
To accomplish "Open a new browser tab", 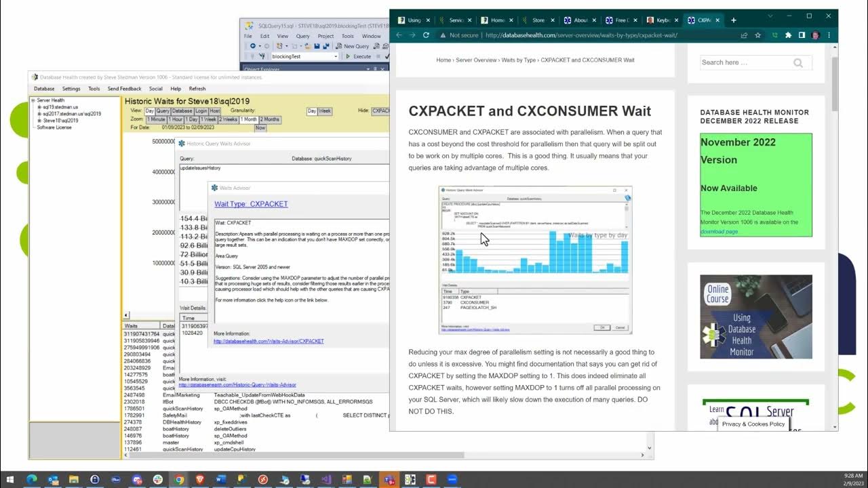I will [733, 20].
